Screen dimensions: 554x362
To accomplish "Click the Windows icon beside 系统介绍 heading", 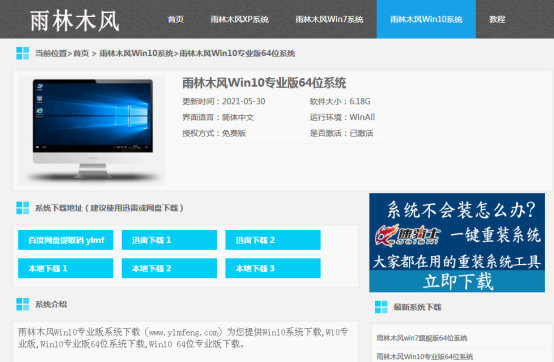I will (x=23, y=304).
